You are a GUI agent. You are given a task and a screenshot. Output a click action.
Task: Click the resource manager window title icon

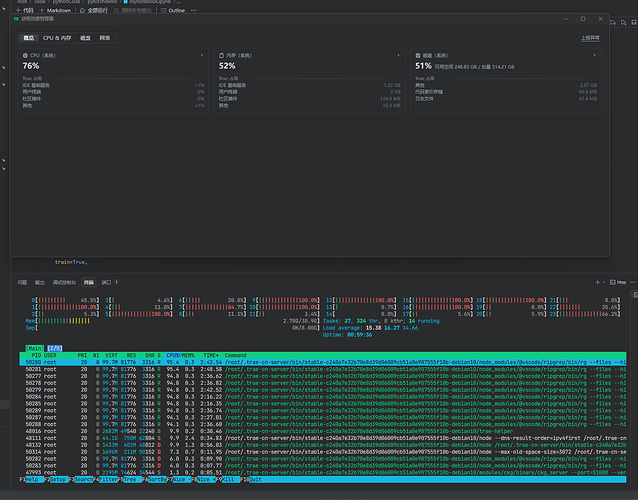(x=16, y=19)
